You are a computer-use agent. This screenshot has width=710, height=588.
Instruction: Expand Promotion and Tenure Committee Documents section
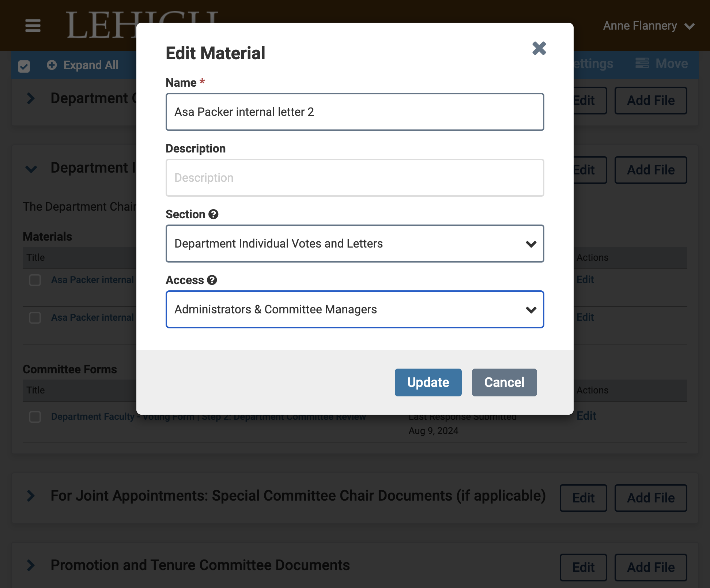pyautogui.click(x=31, y=565)
